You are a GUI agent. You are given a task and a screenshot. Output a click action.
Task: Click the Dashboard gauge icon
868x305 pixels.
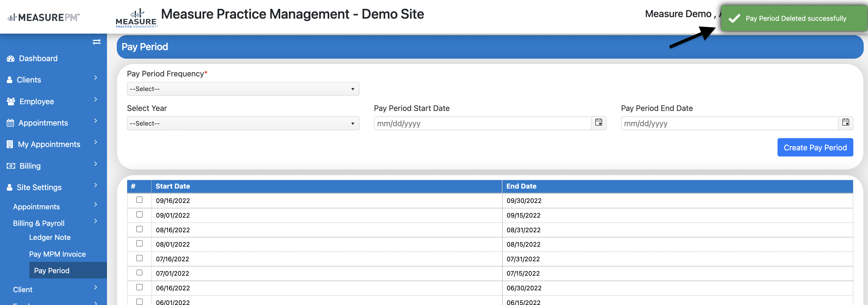click(11, 59)
